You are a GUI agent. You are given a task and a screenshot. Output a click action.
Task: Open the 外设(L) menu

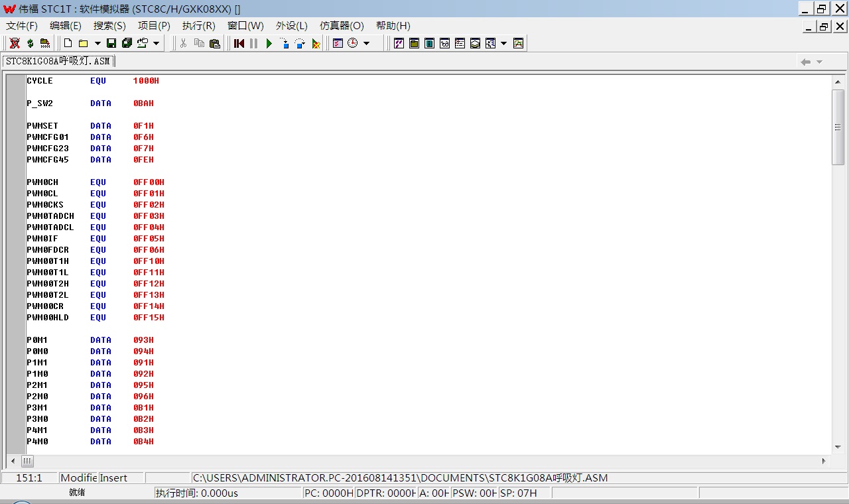click(x=292, y=26)
